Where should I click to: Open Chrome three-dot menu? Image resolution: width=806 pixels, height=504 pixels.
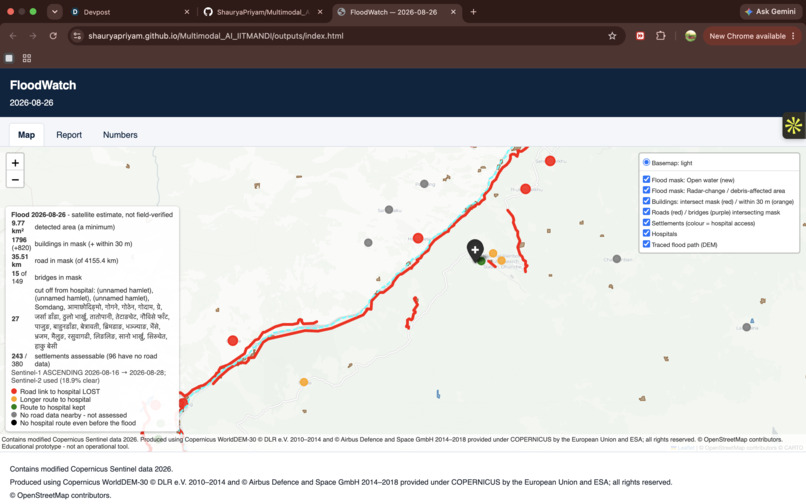pyautogui.click(x=793, y=36)
